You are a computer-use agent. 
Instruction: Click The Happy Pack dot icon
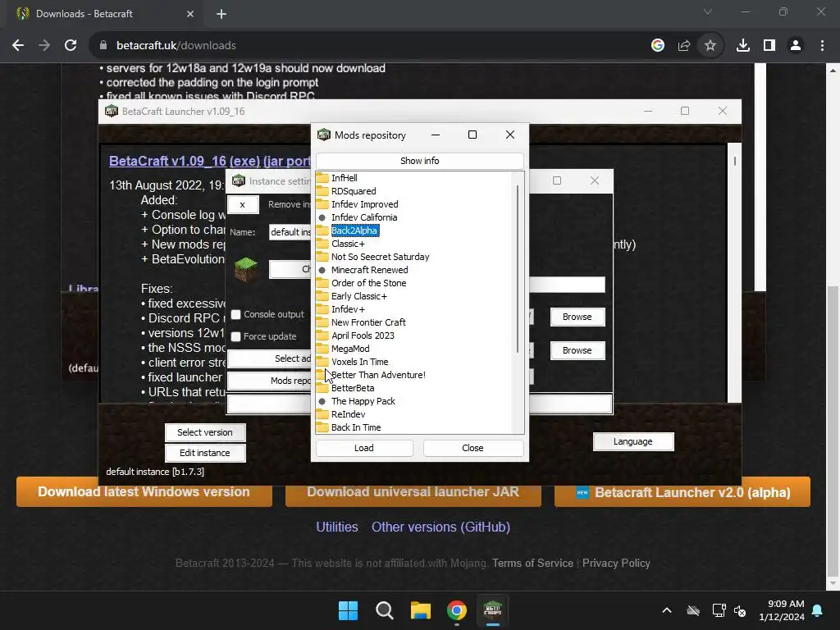pyautogui.click(x=322, y=401)
